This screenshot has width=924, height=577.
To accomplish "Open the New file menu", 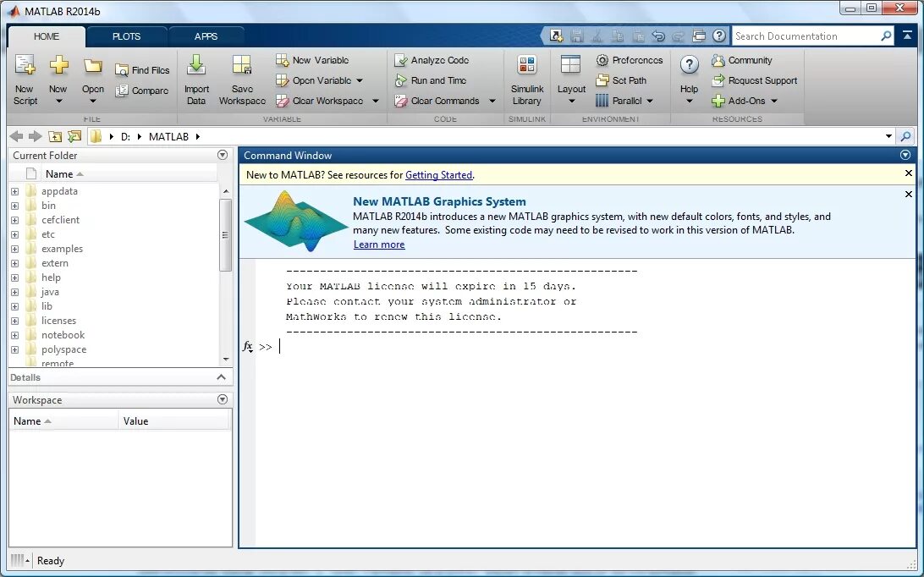I will (x=58, y=80).
